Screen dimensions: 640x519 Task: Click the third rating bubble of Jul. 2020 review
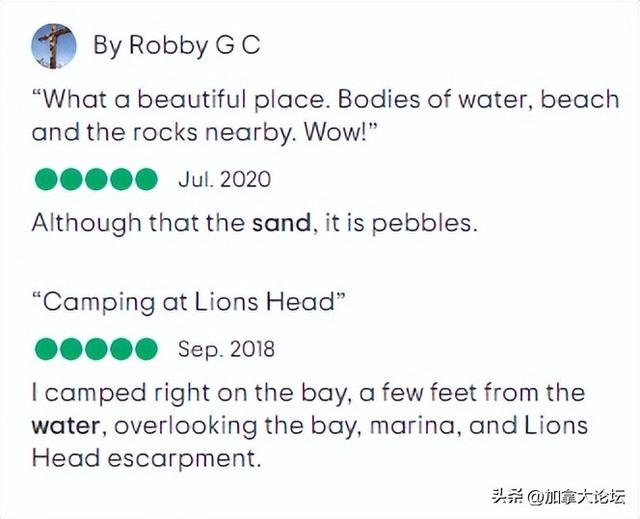click(x=96, y=179)
